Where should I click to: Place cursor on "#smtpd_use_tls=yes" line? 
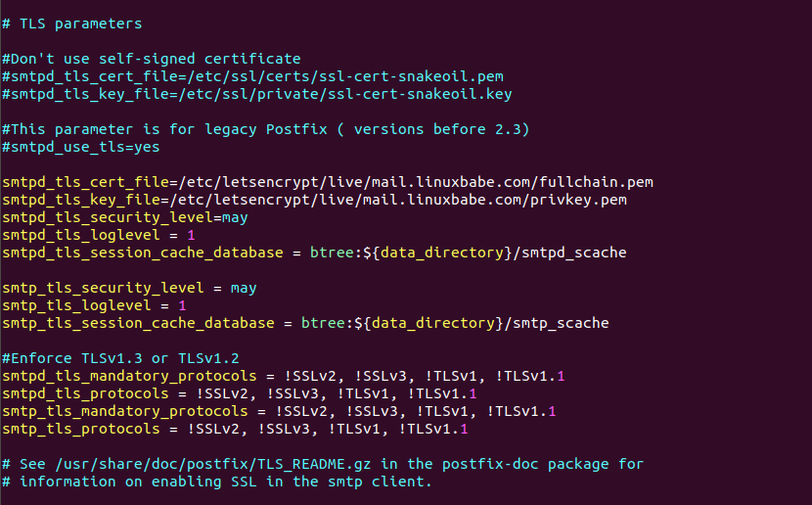[81, 147]
